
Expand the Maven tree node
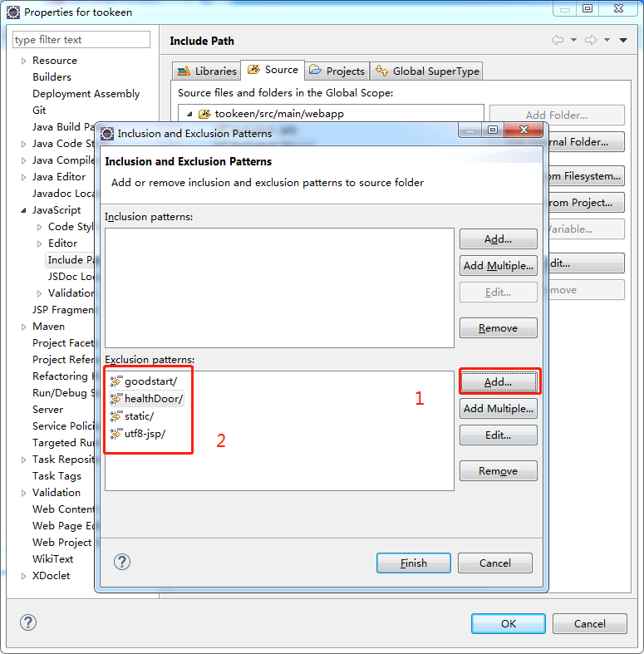point(23,327)
